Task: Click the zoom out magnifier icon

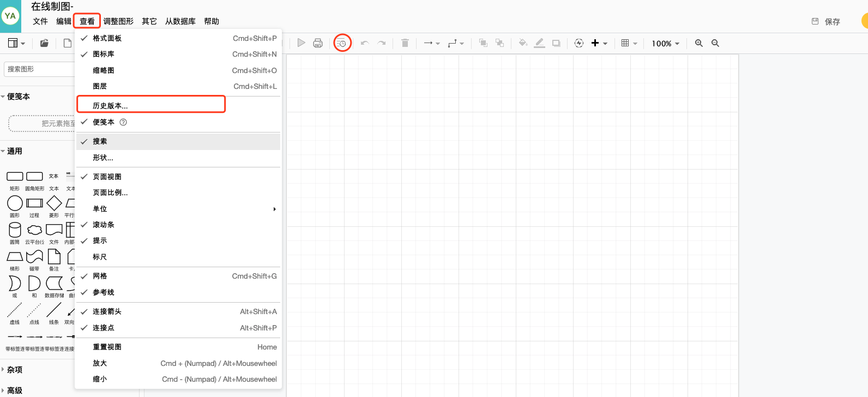Action: (715, 43)
